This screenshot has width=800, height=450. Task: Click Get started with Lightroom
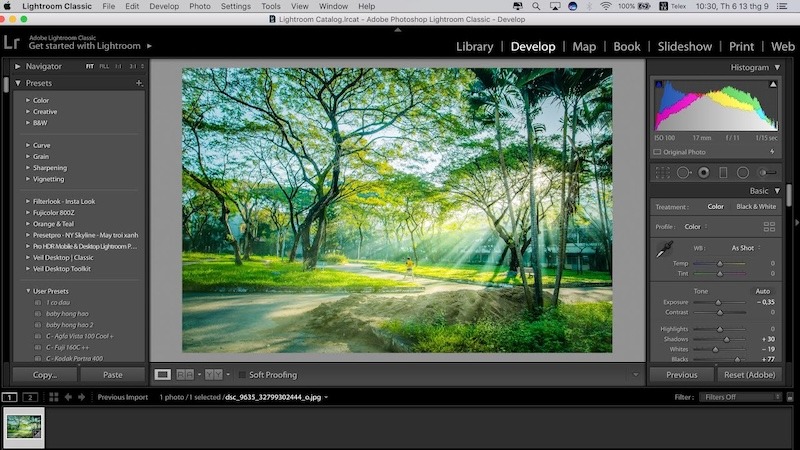pos(85,46)
